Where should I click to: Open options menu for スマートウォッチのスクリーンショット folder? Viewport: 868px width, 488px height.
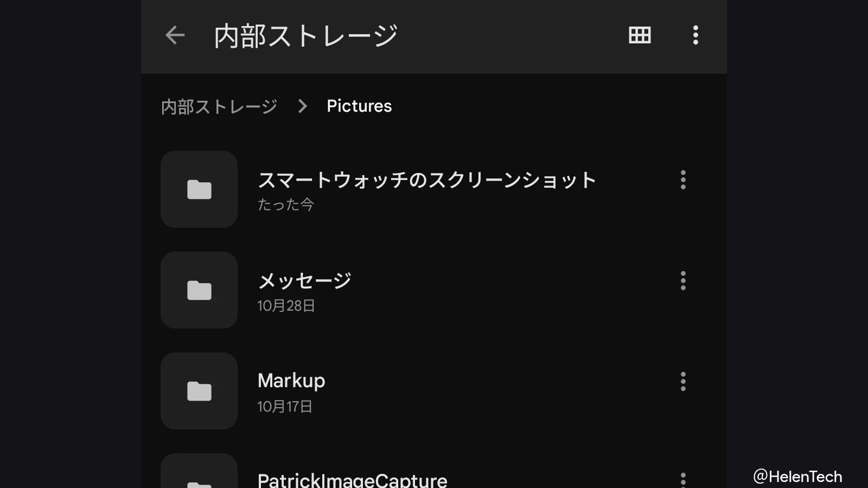pos(683,180)
